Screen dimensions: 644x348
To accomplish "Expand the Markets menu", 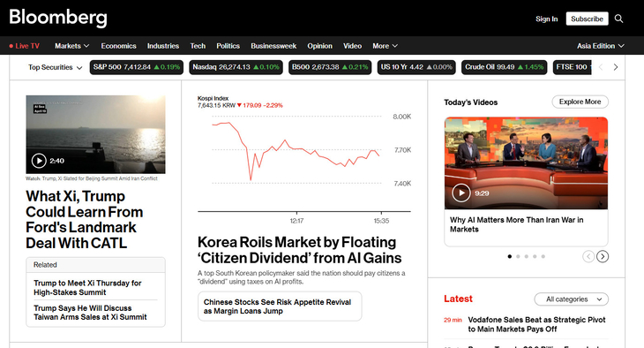I will pyautogui.click(x=71, y=46).
